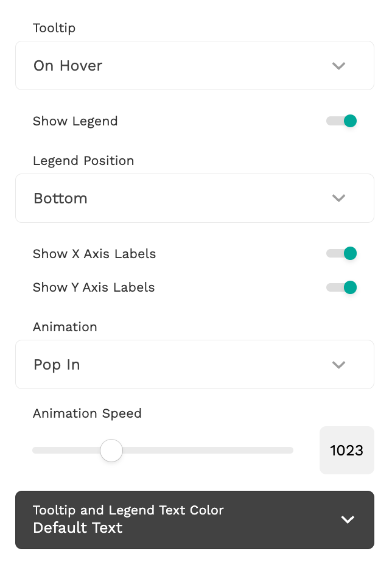This screenshot has width=392, height=576.
Task: Click the chevron icon in the Tooltip dropdown
Action: 338,66
